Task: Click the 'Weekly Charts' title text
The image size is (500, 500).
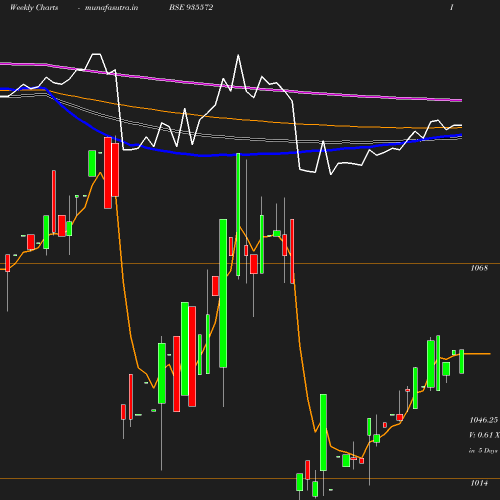Action: (34, 7)
